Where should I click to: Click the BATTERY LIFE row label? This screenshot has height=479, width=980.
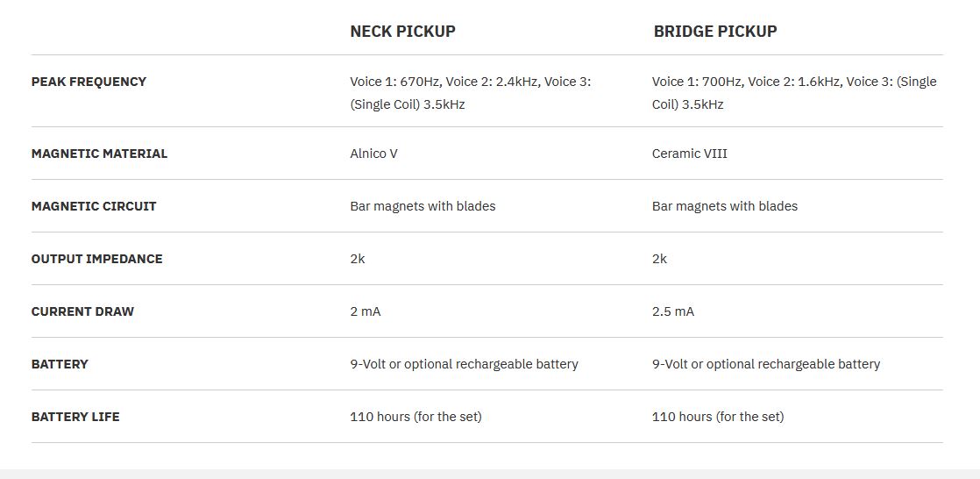click(x=75, y=416)
